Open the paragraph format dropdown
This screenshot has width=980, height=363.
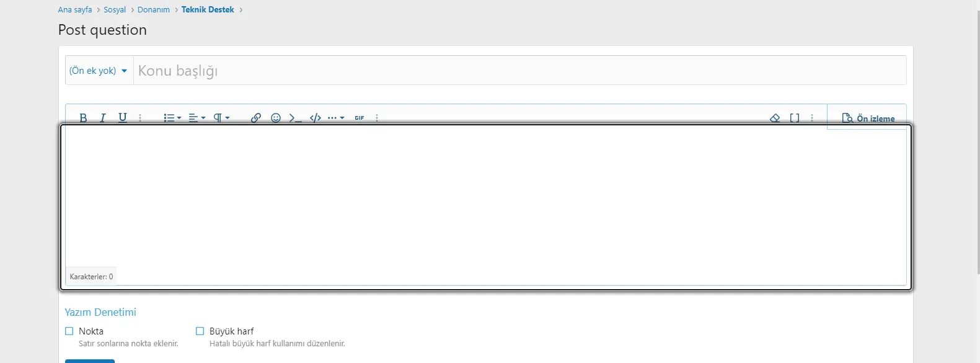221,118
